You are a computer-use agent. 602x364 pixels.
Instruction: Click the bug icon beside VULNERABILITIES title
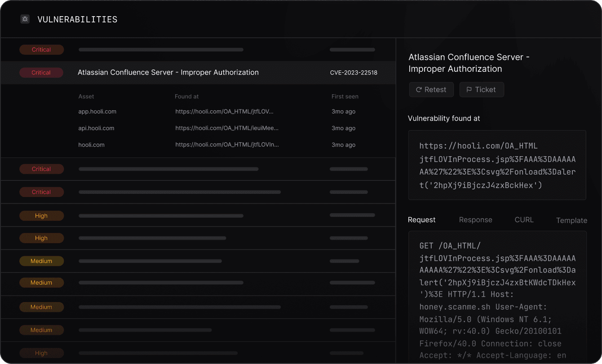pos(25,19)
